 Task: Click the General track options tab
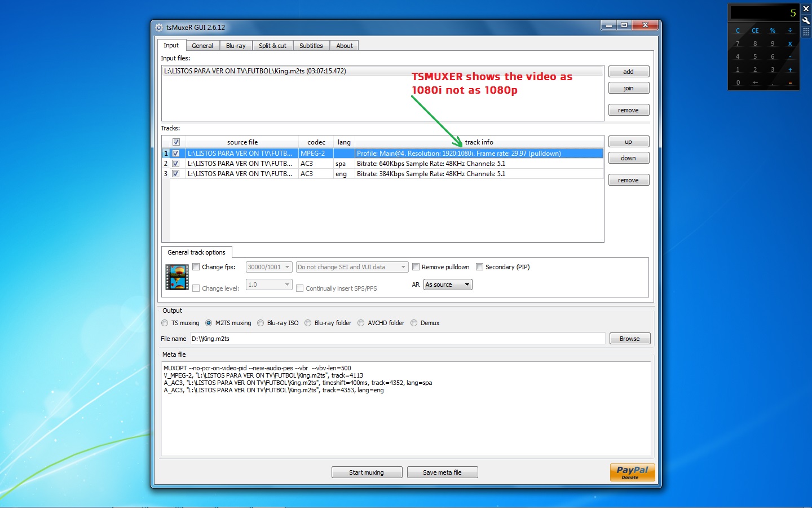tap(196, 252)
